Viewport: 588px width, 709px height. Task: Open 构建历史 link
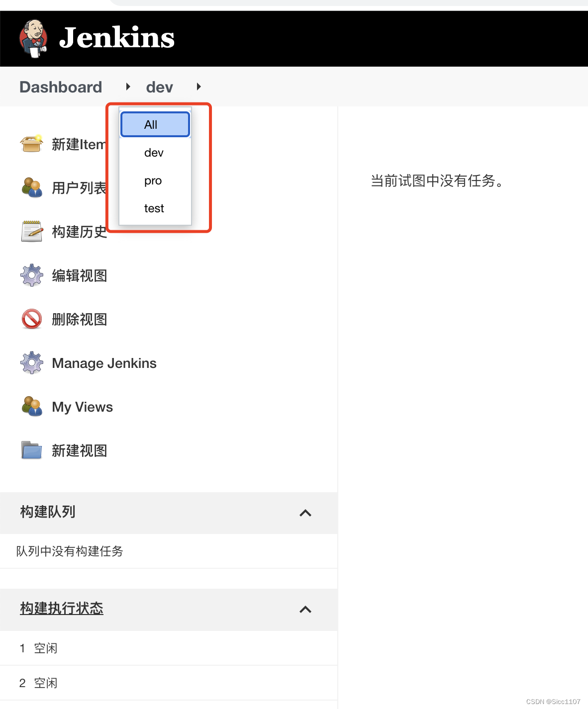pos(80,232)
